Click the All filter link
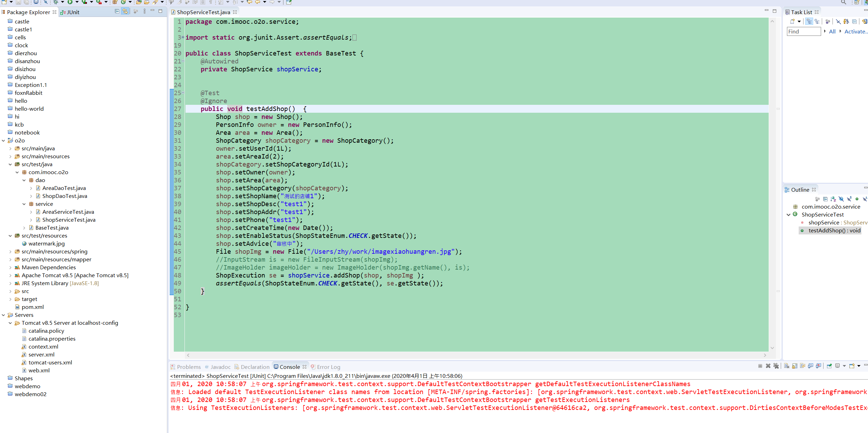Viewport: 868px width, 433px height. pyautogui.click(x=832, y=31)
